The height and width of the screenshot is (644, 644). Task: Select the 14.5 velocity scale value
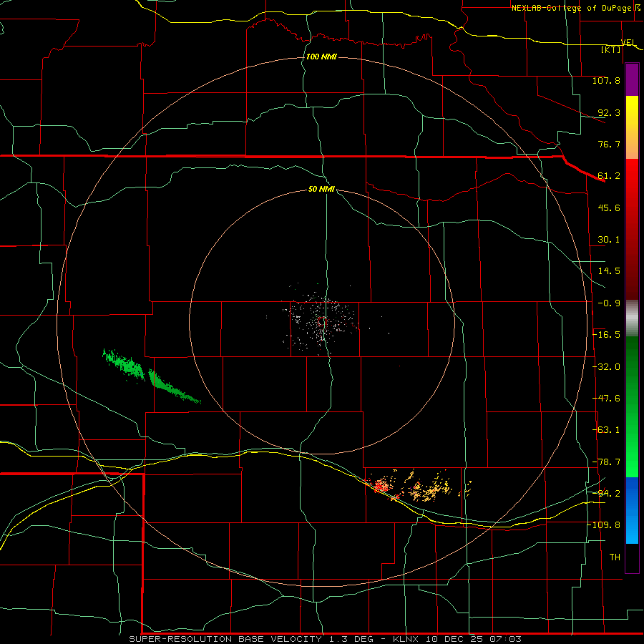coord(609,271)
